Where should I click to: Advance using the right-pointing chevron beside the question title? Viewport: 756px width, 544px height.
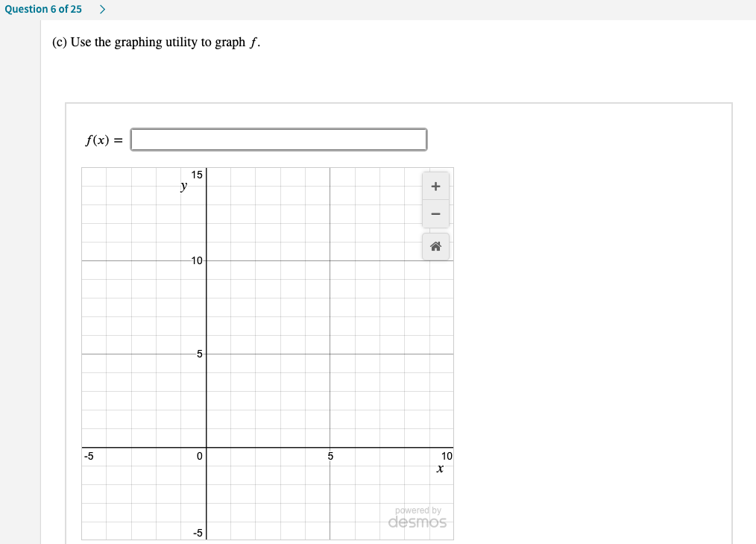click(102, 9)
